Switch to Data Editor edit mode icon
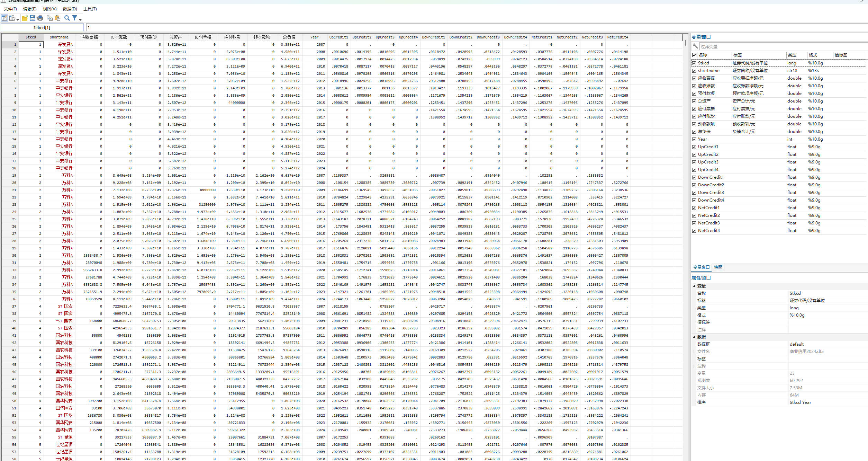Viewport: 868px width, 461px height. 4,18
